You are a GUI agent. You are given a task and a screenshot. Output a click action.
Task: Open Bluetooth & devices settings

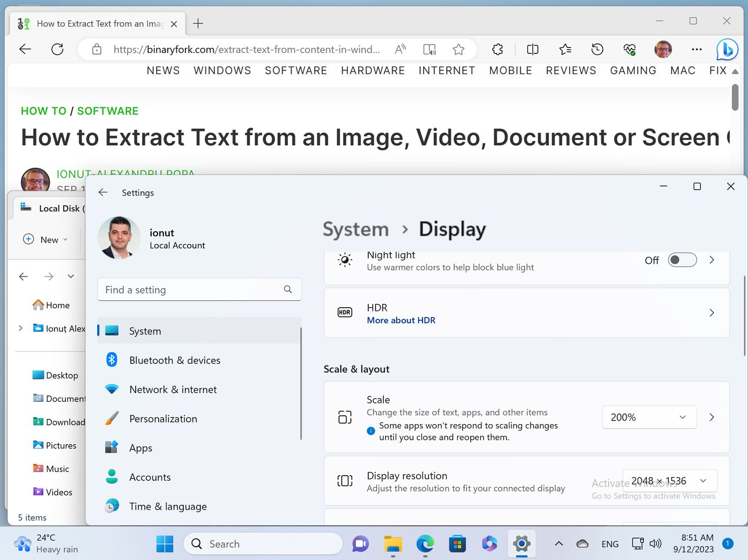175,360
